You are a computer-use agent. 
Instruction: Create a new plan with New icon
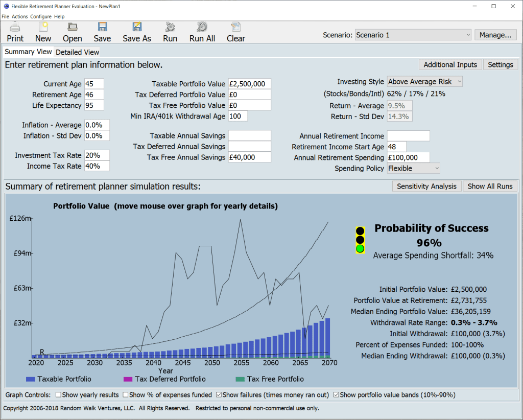coord(43,28)
